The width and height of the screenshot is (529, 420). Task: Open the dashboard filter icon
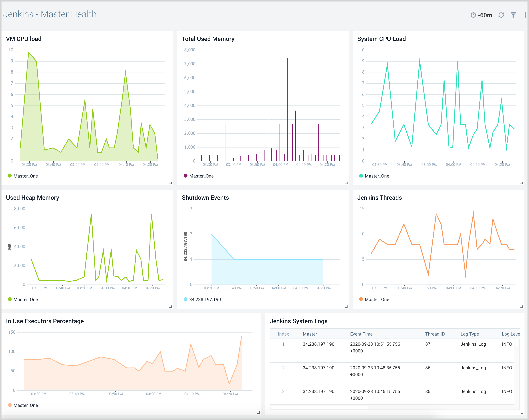coord(513,15)
